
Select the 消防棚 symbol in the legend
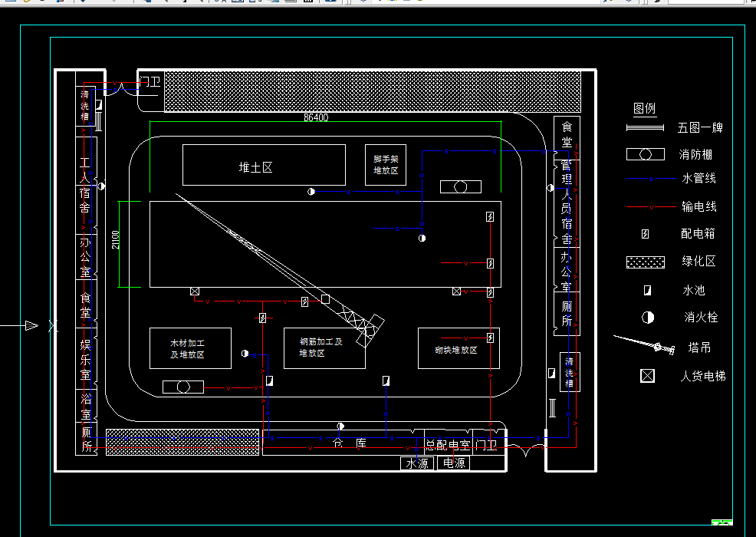(646, 154)
